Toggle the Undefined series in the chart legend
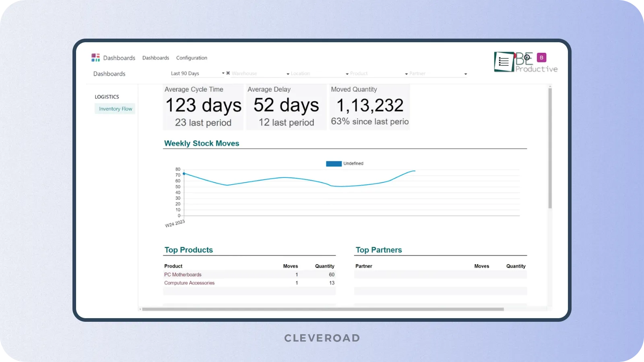This screenshot has width=644, height=362. [344, 163]
